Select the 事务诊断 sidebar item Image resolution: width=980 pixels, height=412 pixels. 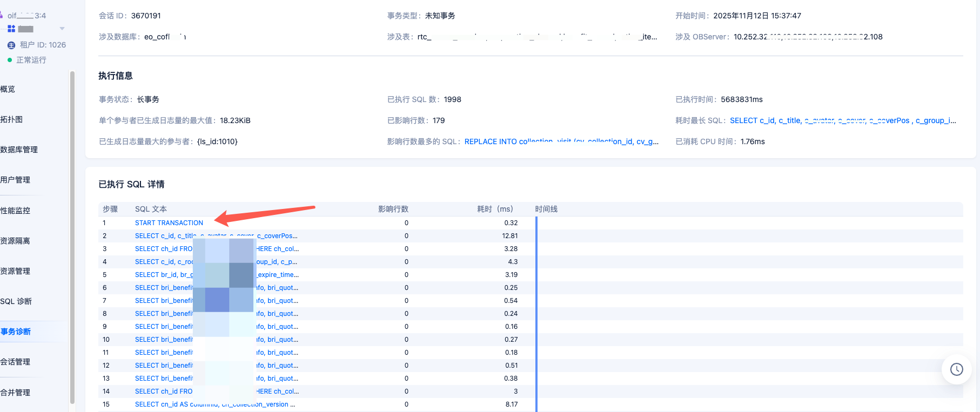click(16, 332)
